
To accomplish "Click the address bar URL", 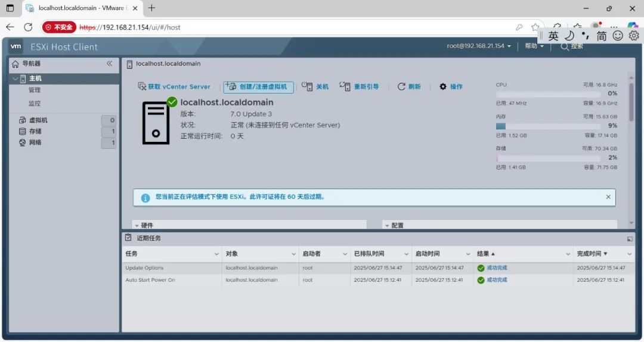I will point(130,27).
